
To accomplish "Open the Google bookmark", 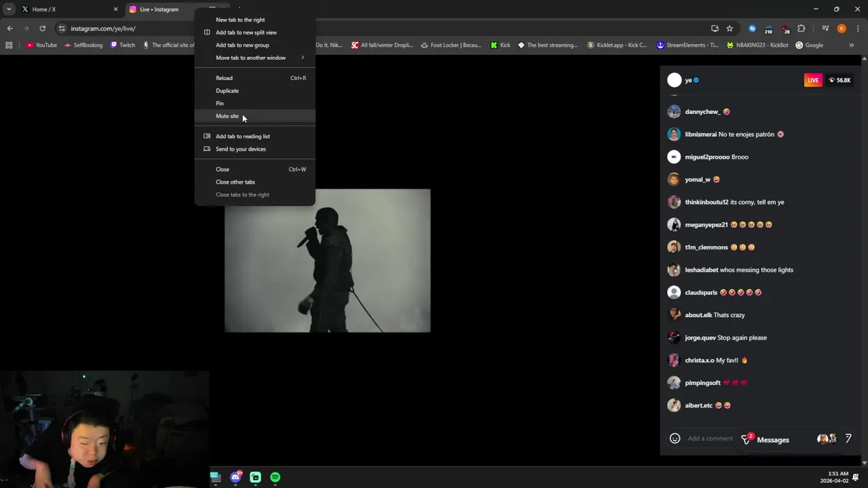I will point(809,45).
